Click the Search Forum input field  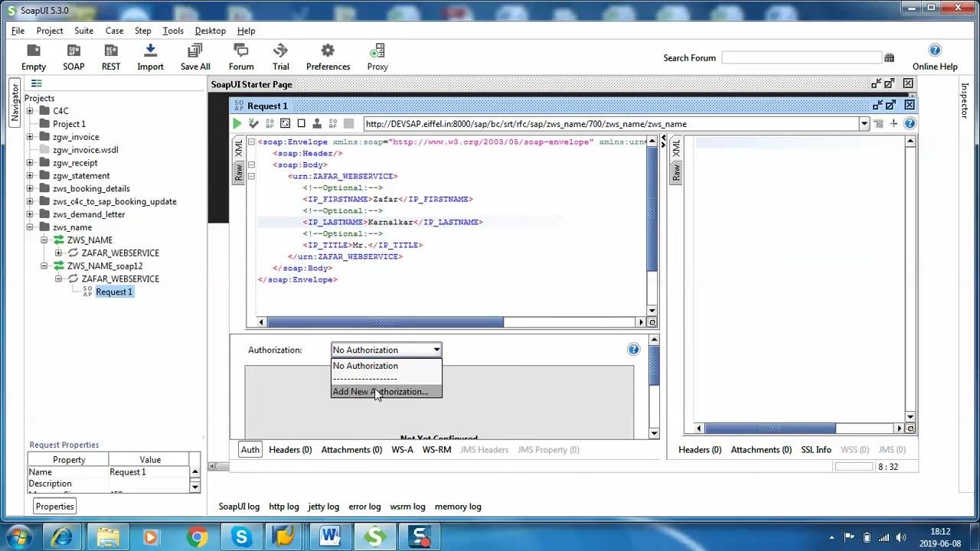(802, 58)
